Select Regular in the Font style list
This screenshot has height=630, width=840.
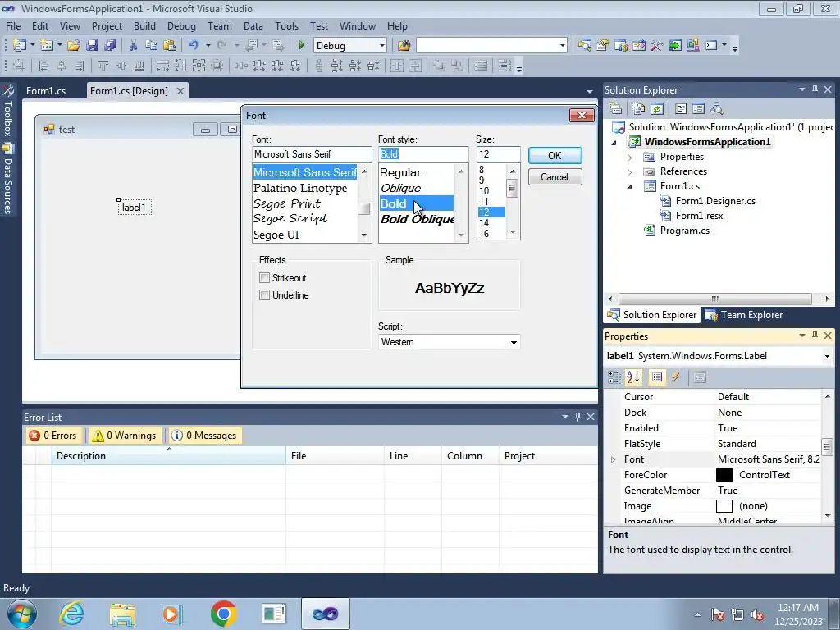(x=400, y=172)
